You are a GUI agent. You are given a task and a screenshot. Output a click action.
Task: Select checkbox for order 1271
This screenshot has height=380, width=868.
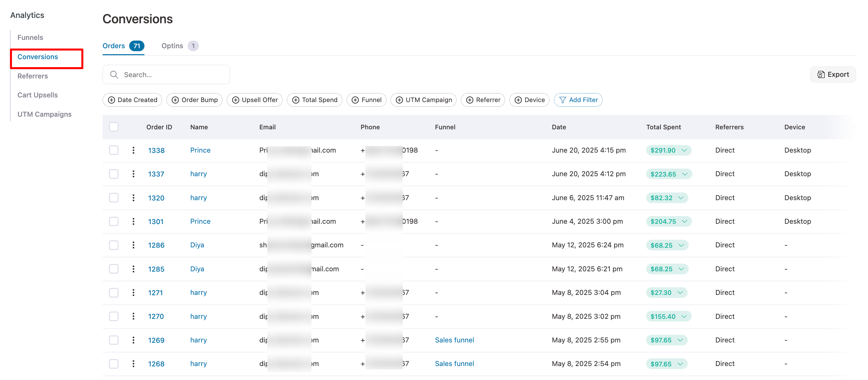[x=114, y=293]
